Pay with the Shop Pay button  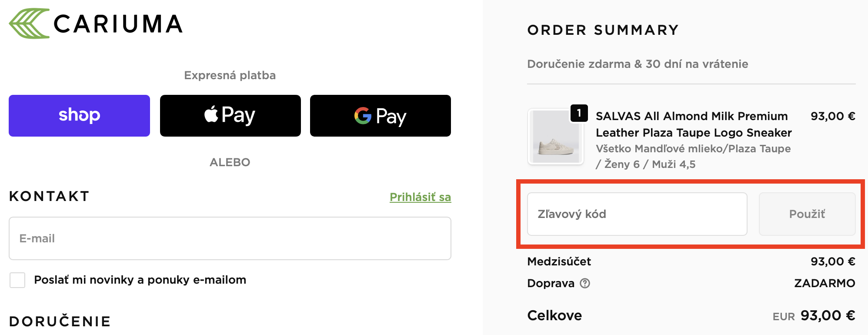pyautogui.click(x=79, y=116)
